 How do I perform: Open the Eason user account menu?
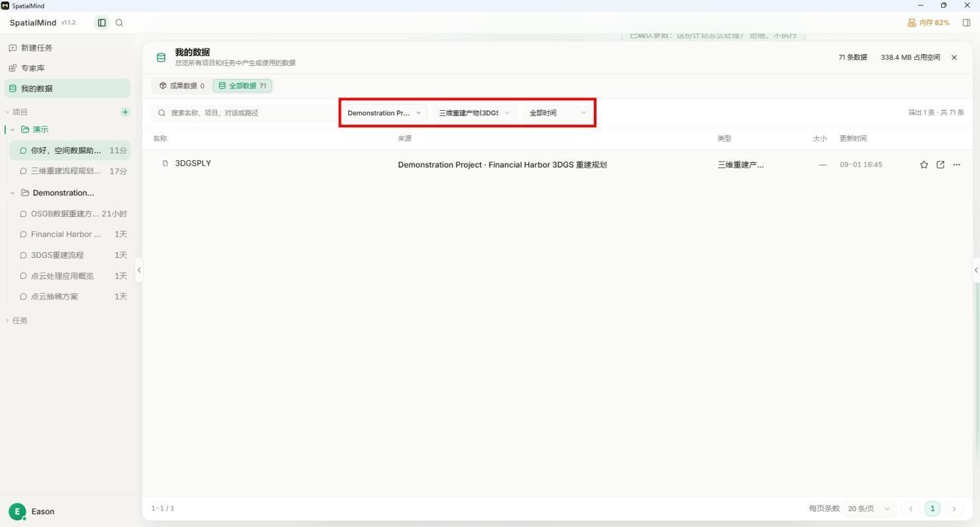[43, 511]
